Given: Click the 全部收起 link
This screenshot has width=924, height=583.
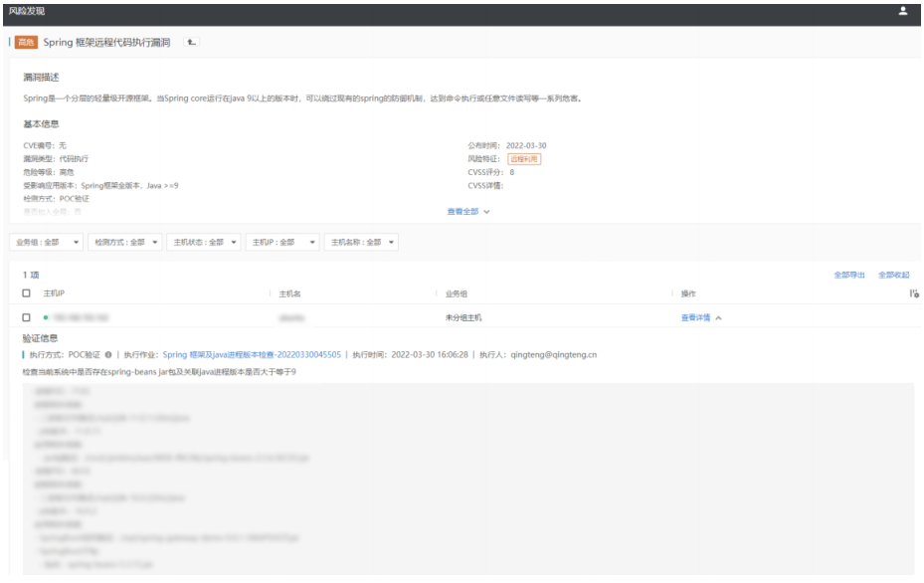Looking at the screenshot, I should [x=893, y=276].
